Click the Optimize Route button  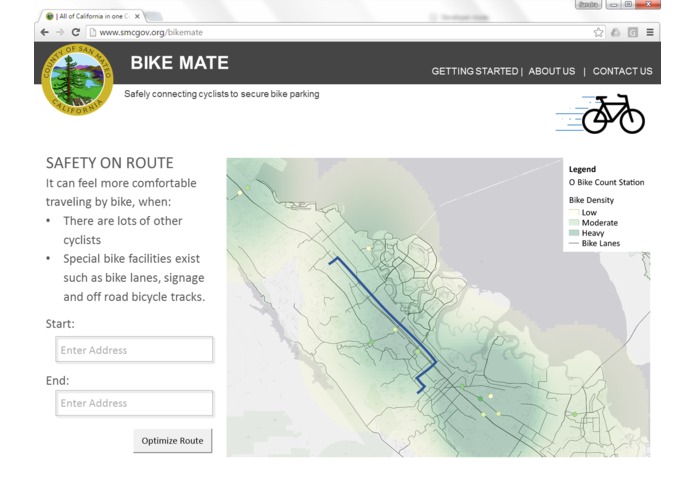(172, 440)
